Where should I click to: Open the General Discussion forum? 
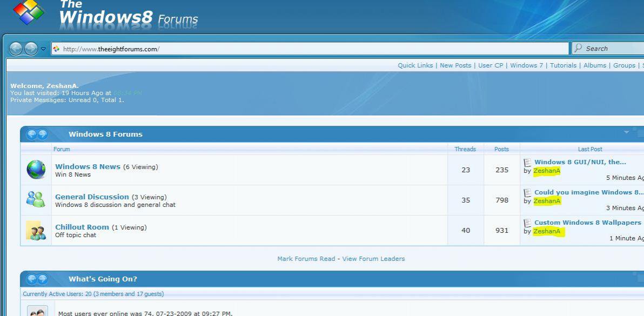(92, 197)
